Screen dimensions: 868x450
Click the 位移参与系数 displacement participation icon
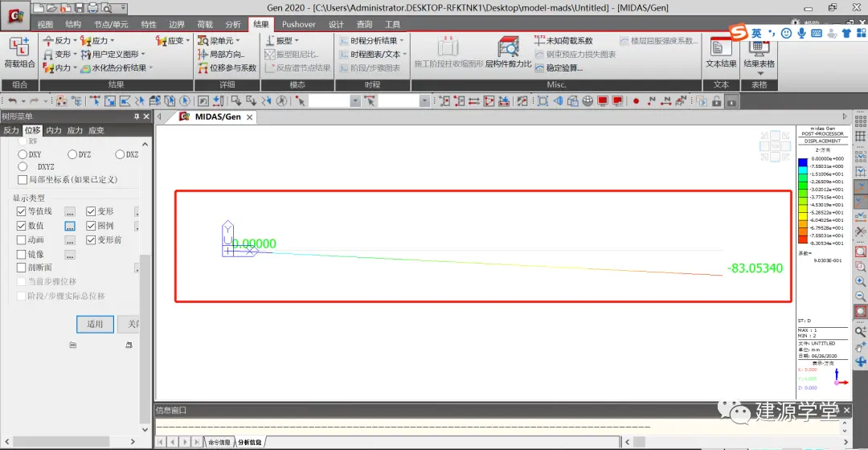coord(227,67)
